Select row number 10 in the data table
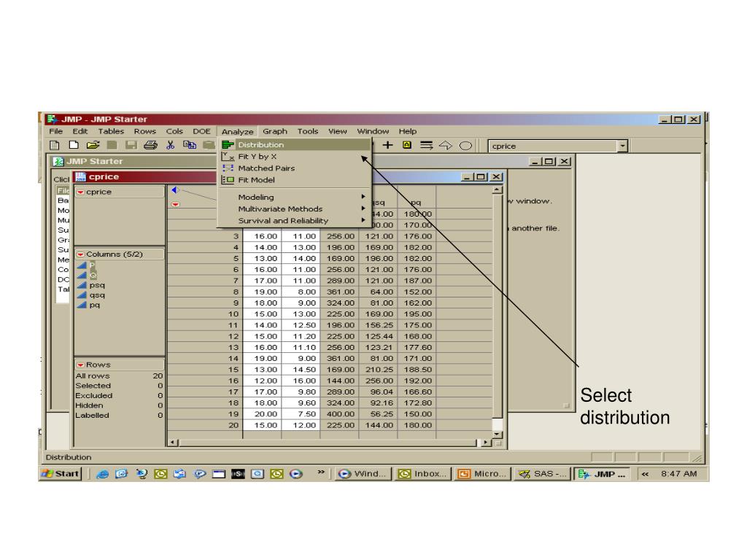747x560 pixels. (233, 314)
